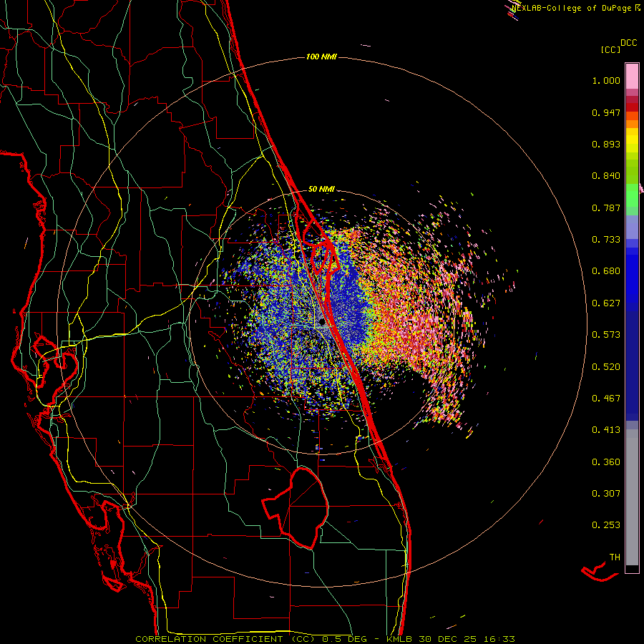644x644 pixels.
Task: Pick the bright blue swatch beside 0.680
Action: pyautogui.click(x=632, y=275)
